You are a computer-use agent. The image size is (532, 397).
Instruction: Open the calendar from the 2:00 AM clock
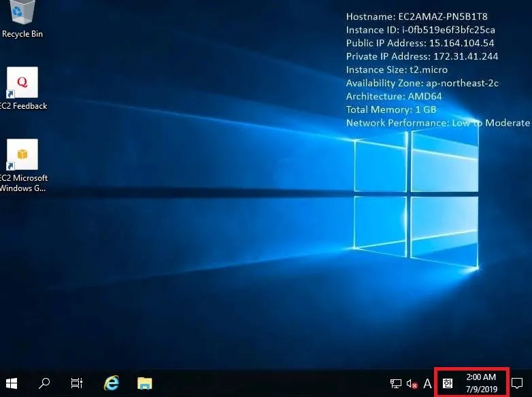click(x=481, y=377)
